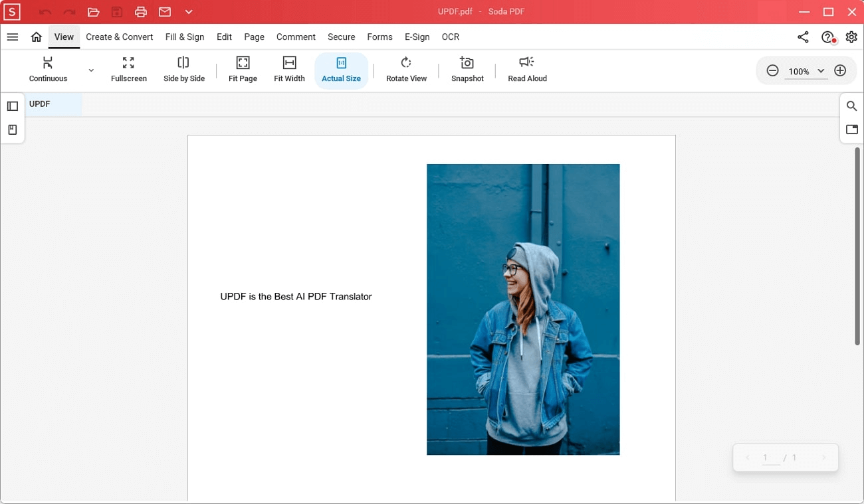Image resolution: width=864 pixels, height=504 pixels.
Task: Click the page number input field
Action: [x=768, y=458]
